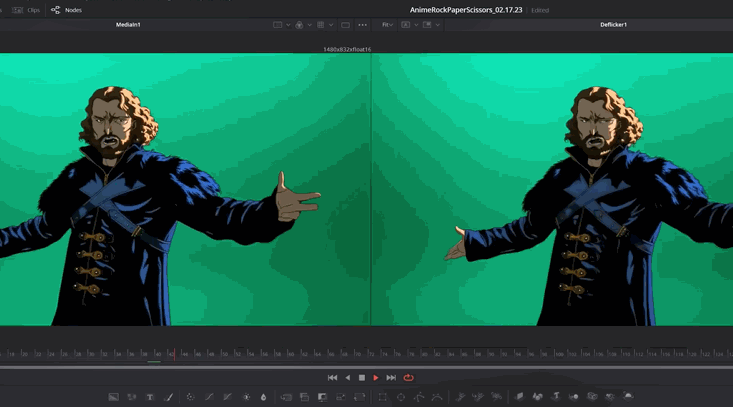The image size is (733, 407).
Task: Add a Transform node from toolbar
Action: click(359, 397)
